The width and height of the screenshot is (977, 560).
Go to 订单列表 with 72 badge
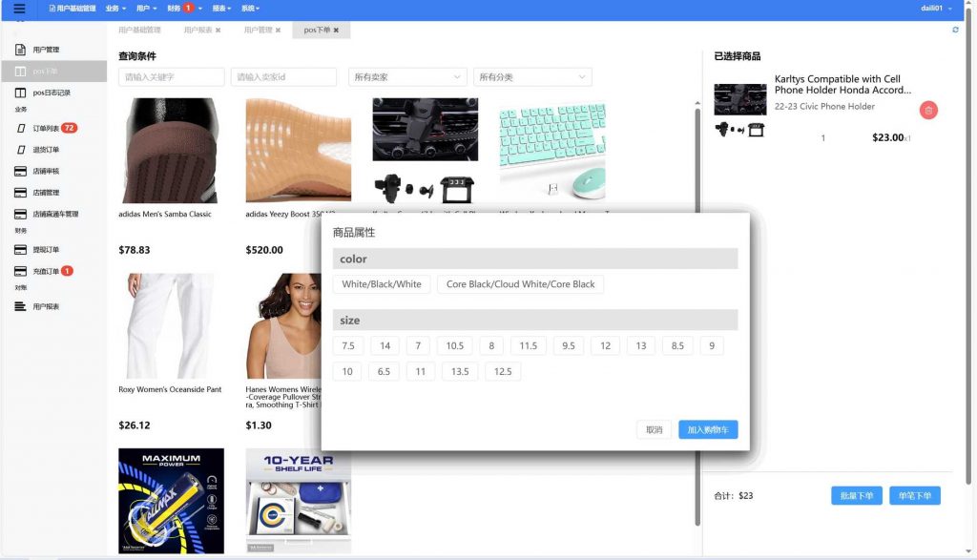tap(46, 128)
